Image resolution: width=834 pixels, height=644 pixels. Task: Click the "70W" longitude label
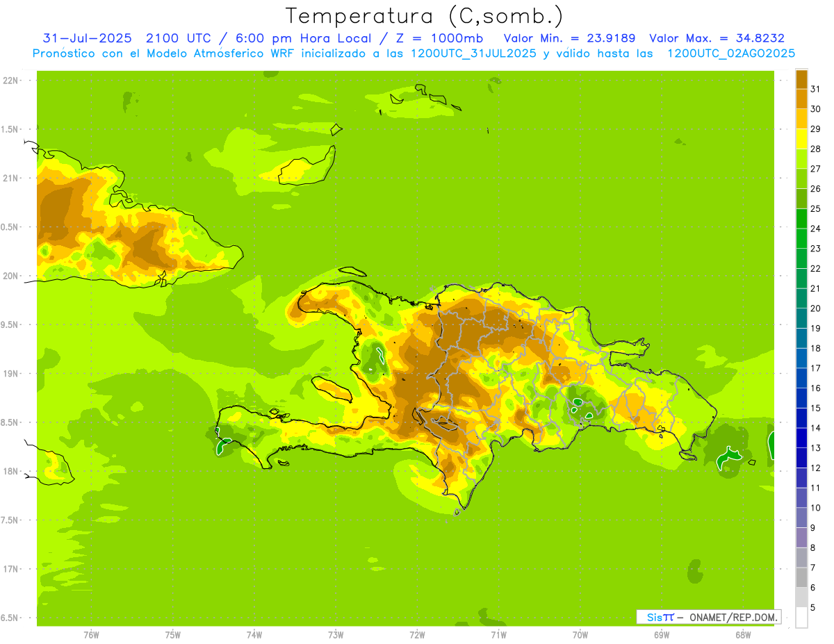click(580, 634)
